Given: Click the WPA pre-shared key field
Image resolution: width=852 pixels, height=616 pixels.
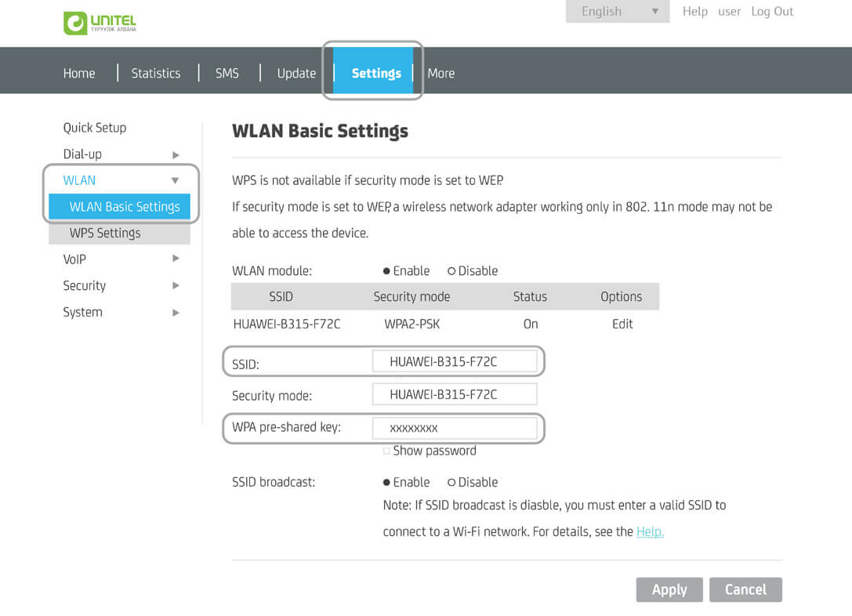Looking at the screenshot, I should pyautogui.click(x=455, y=428).
